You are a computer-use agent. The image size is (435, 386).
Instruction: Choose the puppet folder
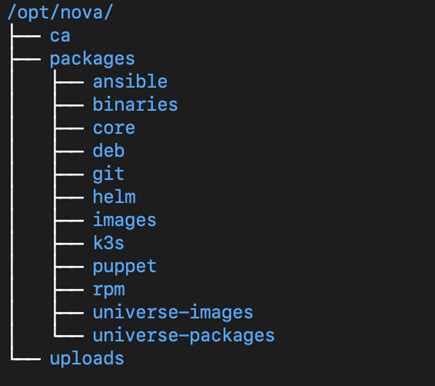125,267
